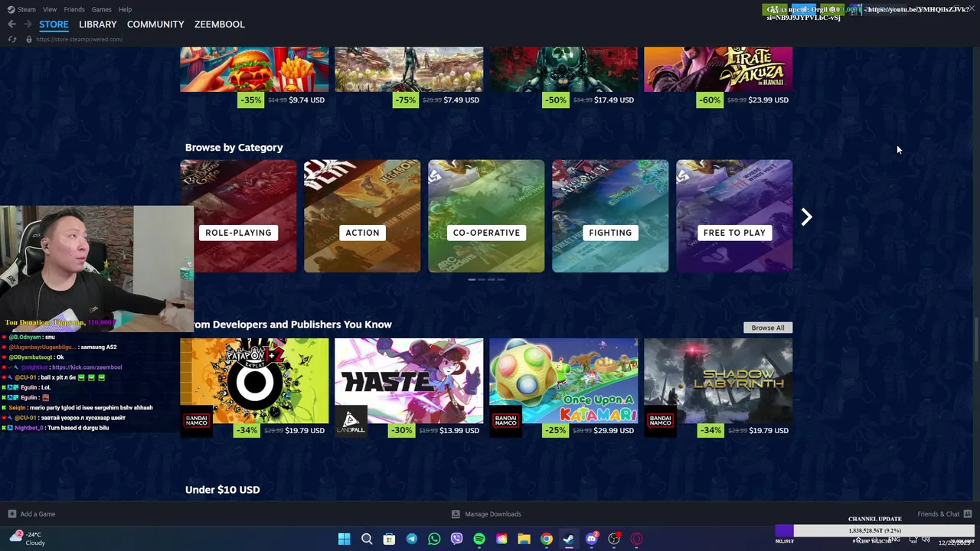980x551 pixels.
Task: Open Microsoft Store from the taskbar
Action: point(389,539)
